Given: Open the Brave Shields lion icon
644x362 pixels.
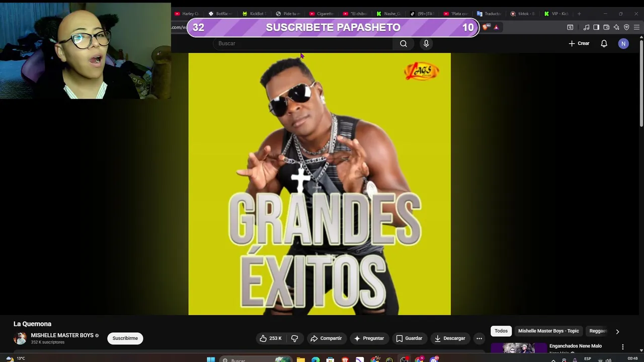Looking at the screenshot, I should click(485, 27).
